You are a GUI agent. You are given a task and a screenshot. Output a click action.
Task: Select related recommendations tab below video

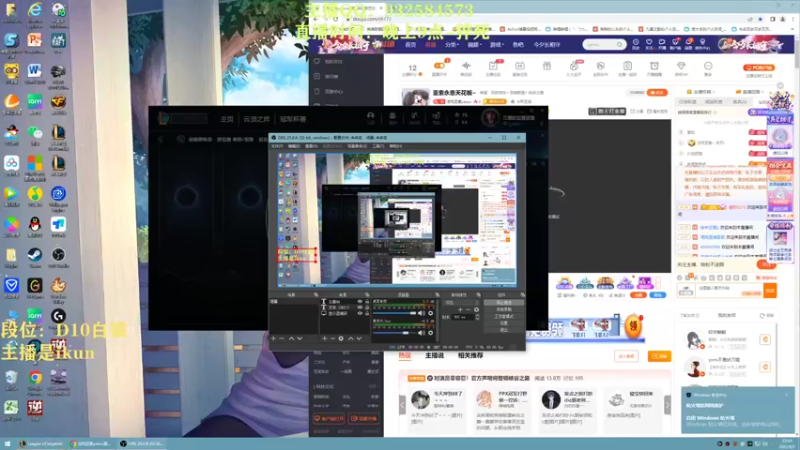tap(470, 355)
